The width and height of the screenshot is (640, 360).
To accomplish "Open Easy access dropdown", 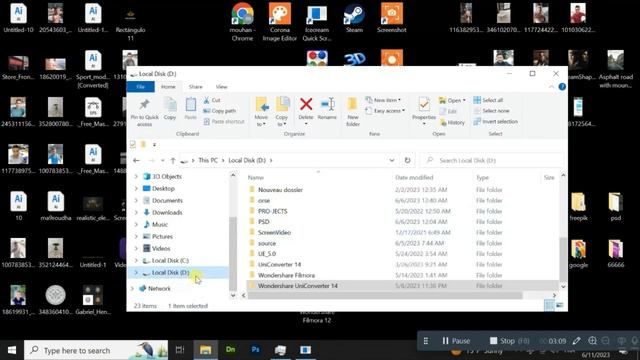I will (385, 111).
